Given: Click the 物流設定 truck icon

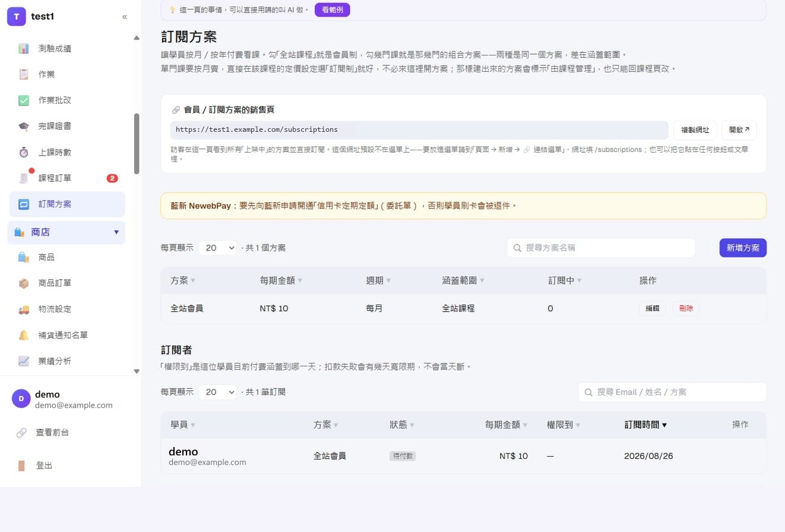Looking at the screenshot, I should click(x=24, y=309).
